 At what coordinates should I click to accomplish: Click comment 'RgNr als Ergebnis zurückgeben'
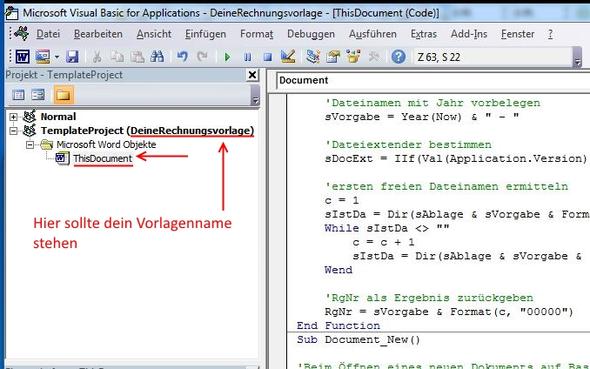click(x=429, y=298)
